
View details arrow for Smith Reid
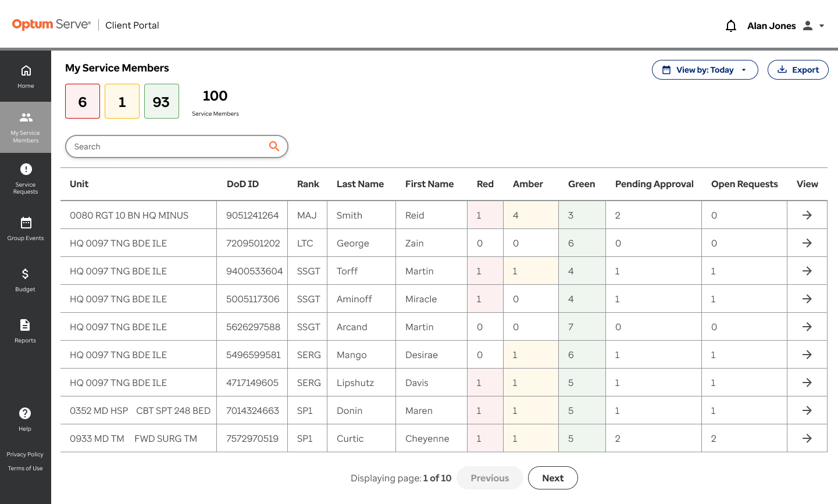(x=807, y=215)
